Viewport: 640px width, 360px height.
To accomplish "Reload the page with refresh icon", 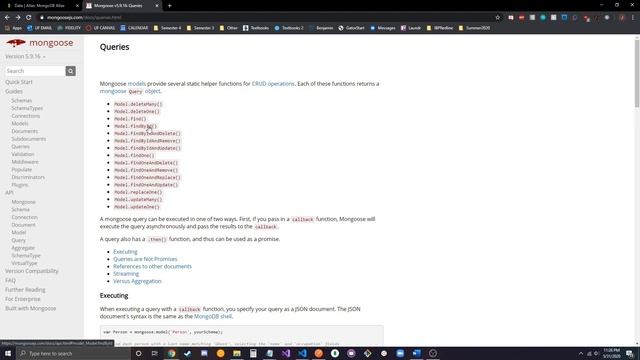I will click(x=29, y=18).
